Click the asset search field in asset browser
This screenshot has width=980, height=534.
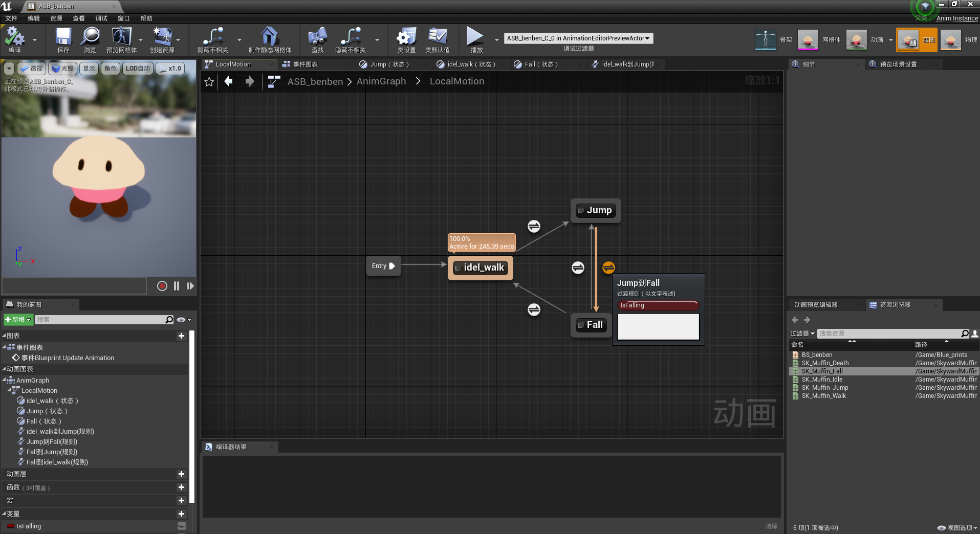point(888,333)
